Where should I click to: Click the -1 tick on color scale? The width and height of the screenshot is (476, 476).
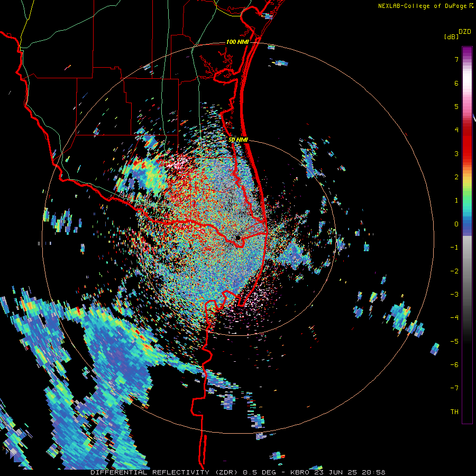[x=454, y=248]
